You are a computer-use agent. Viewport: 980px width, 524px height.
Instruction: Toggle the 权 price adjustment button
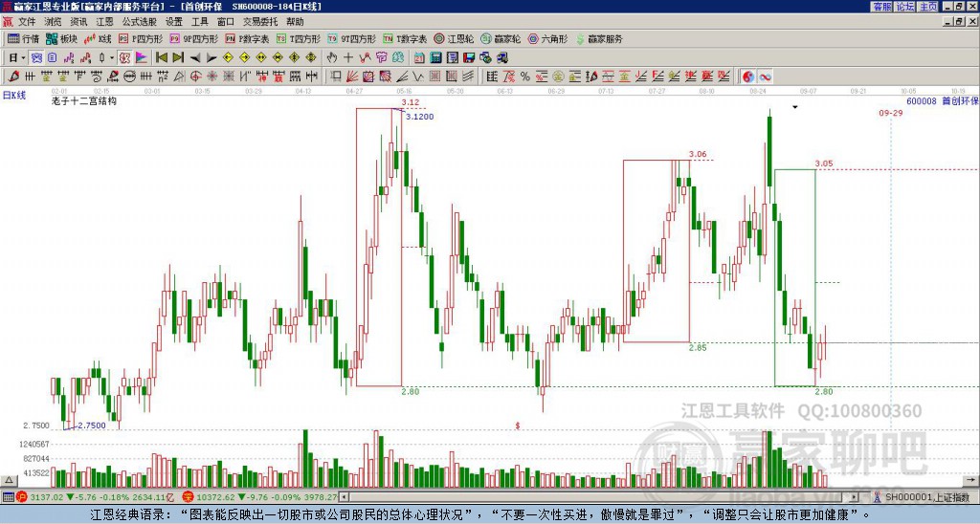click(124, 57)
